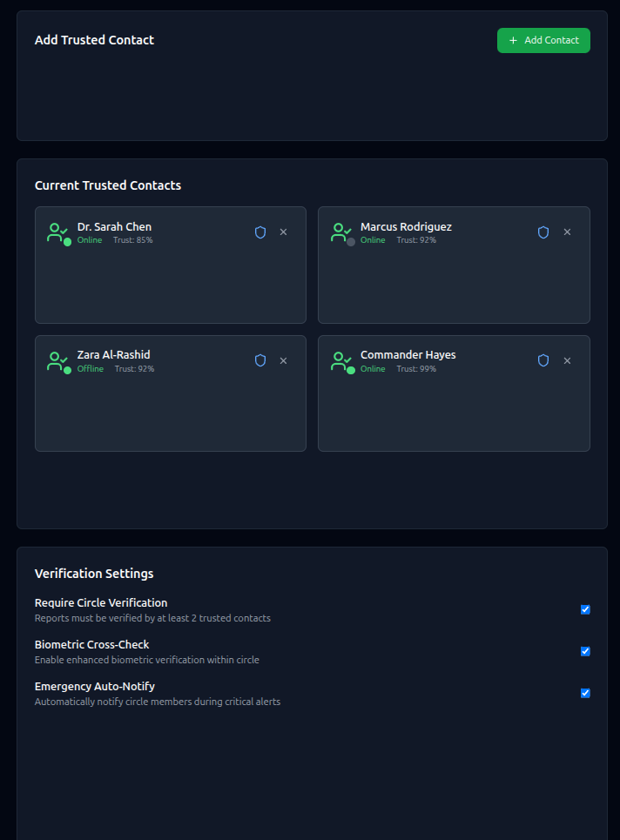620x840 pixels.
Task: Click shield icon for Commander Hayes
Action: click(543, 360)
